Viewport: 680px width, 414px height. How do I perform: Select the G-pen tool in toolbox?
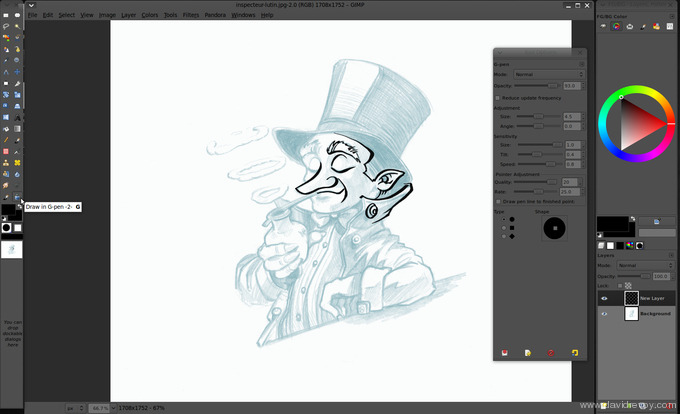pos(17,197)
